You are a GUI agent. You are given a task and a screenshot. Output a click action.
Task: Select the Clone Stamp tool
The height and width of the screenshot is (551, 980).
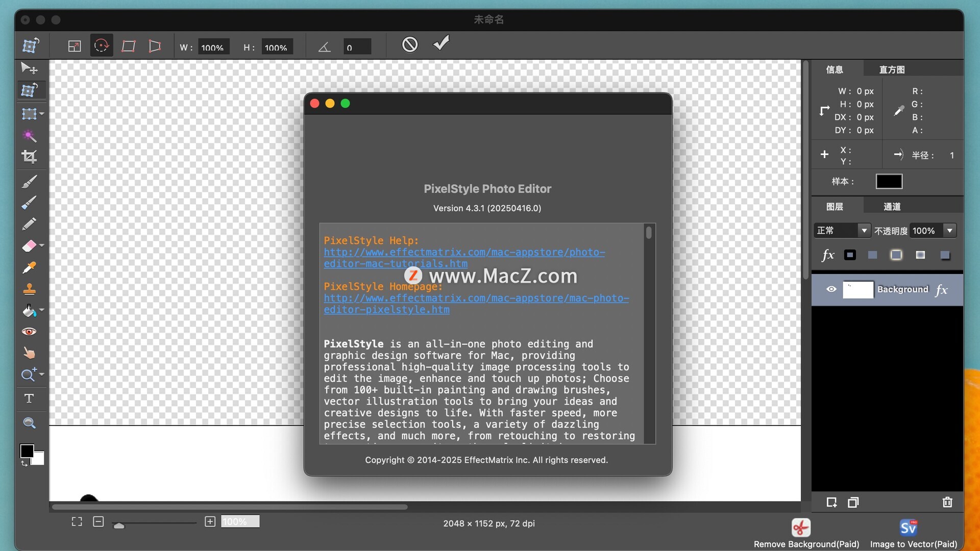[29, 289]
